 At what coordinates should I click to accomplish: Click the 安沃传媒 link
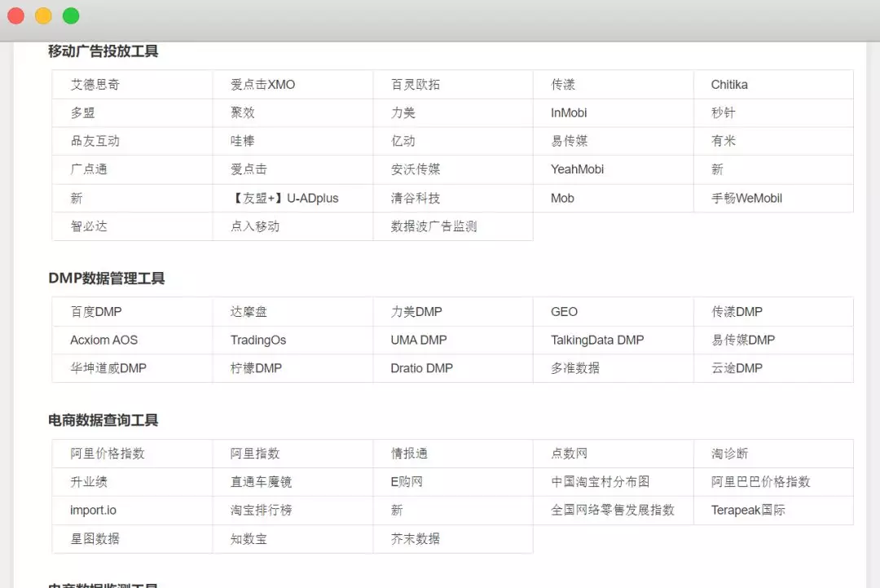pyautogui.click(x=416, y=169)
